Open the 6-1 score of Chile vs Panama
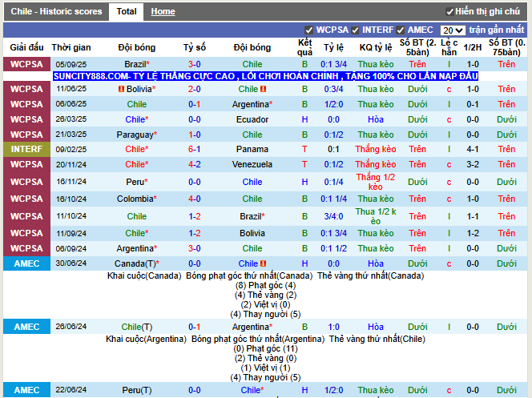Viewport: 532px width, 398px height. coord(195,149)
